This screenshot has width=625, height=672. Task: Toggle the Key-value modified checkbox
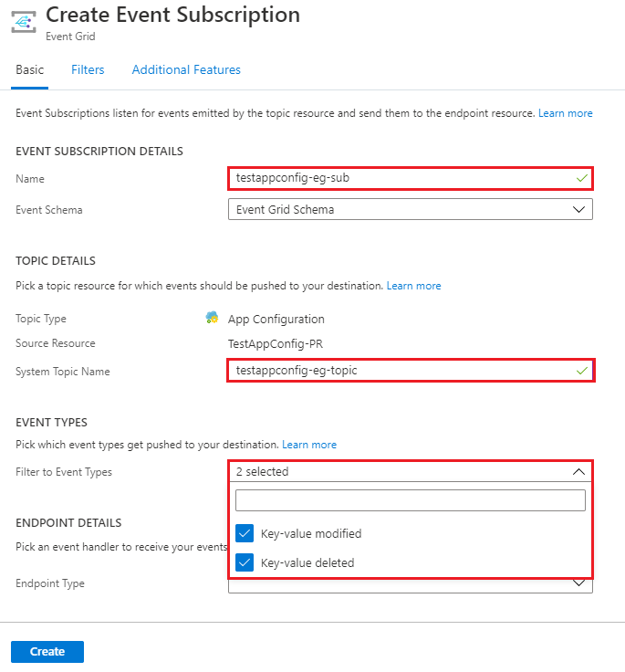click(x=245, y=533)
